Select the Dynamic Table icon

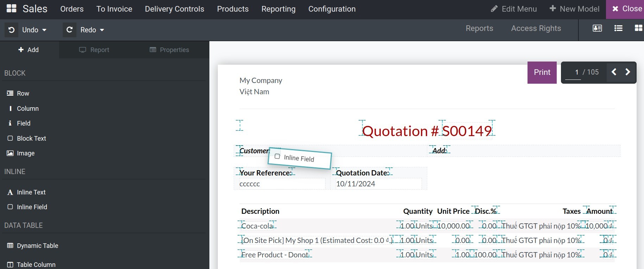coord(10,246)
